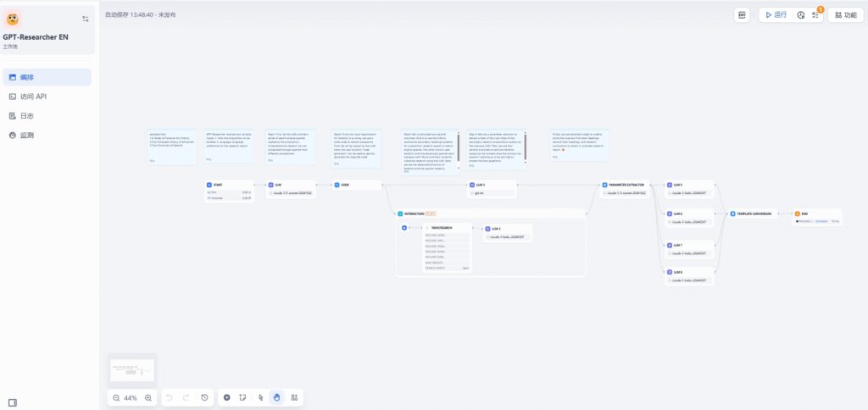Image resolution: width=868 pixels, height=410 pixels.
Task: Click the auto-organize nodes layout icon
Action: coord(294,397)
